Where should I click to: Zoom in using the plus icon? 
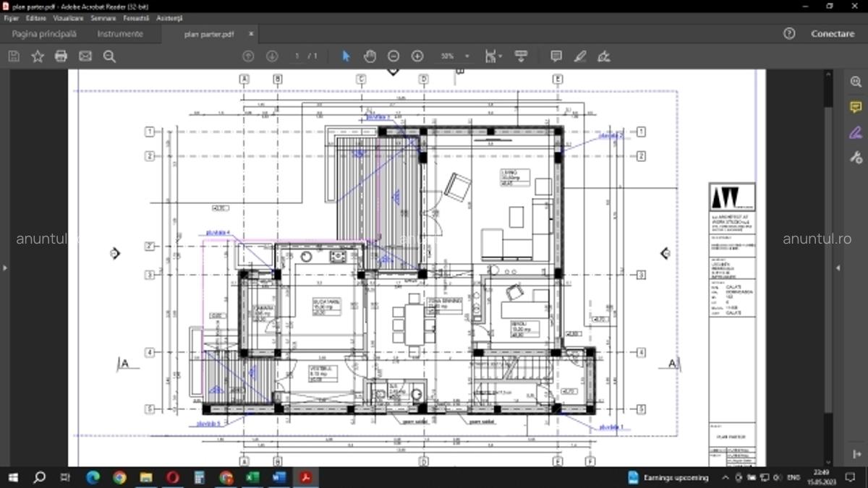click(x=418, y=56)
